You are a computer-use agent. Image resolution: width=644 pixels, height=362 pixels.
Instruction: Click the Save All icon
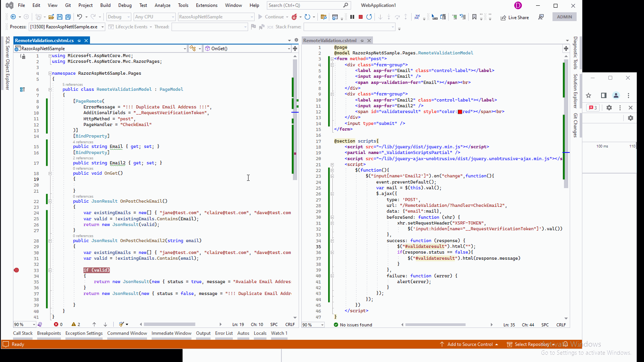click(68, 17)
